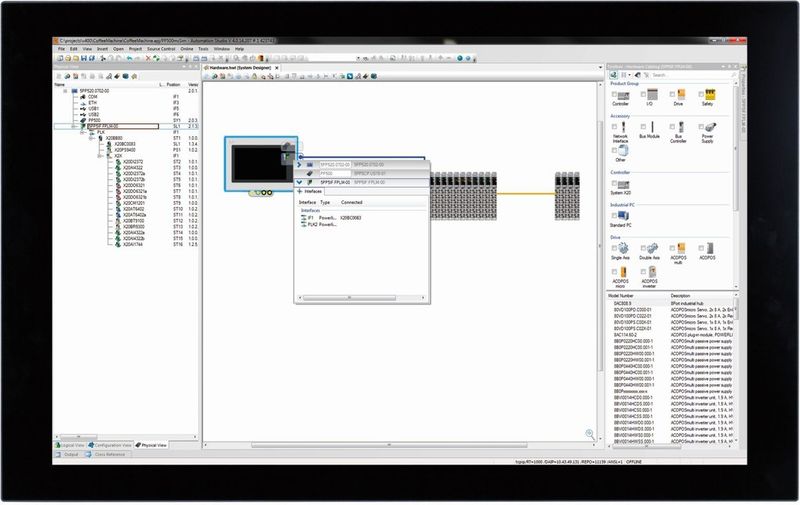Screen dimensions: 800x505
Task: Check the Bus Module checkbox
Action: tap(643, 127)
